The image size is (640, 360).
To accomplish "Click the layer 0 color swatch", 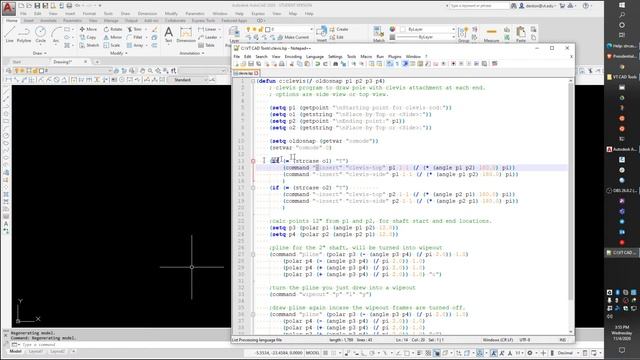I will 268,29.
